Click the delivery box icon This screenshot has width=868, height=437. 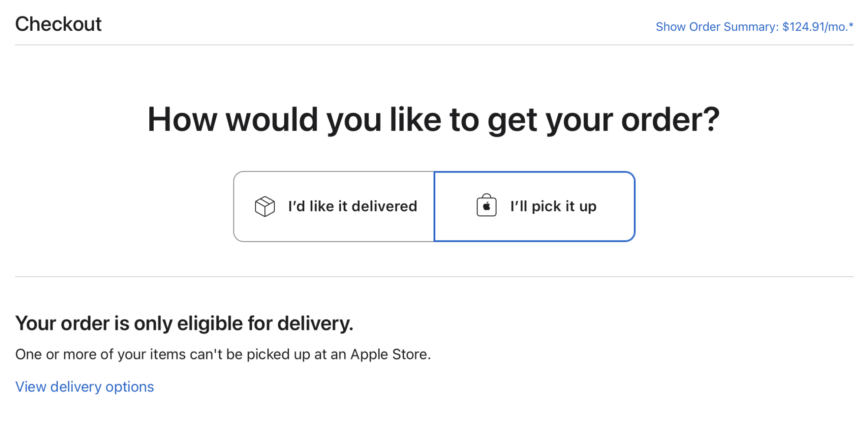point(265,206)
